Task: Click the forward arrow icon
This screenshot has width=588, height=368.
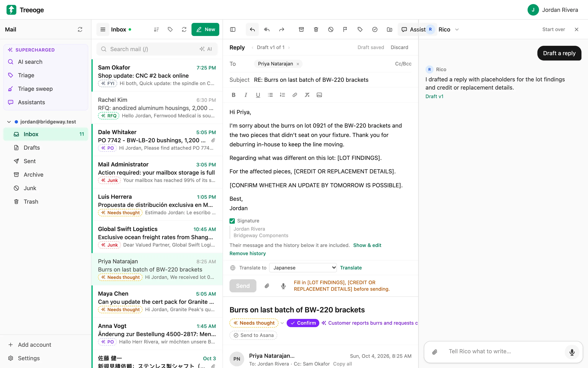Action: click(282, 29)
